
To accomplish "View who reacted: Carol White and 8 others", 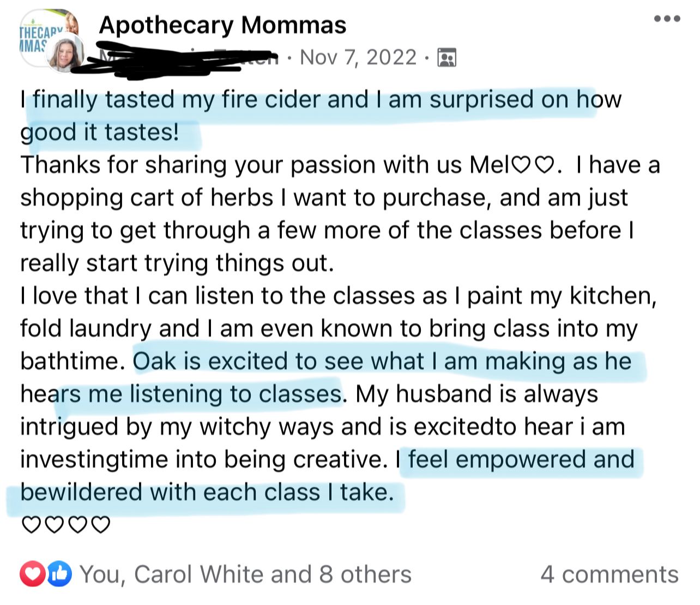I will 245,574.
